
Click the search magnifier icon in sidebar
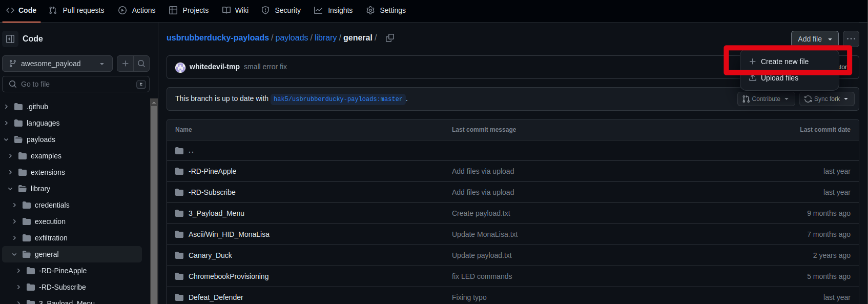(x=141, y=64)
